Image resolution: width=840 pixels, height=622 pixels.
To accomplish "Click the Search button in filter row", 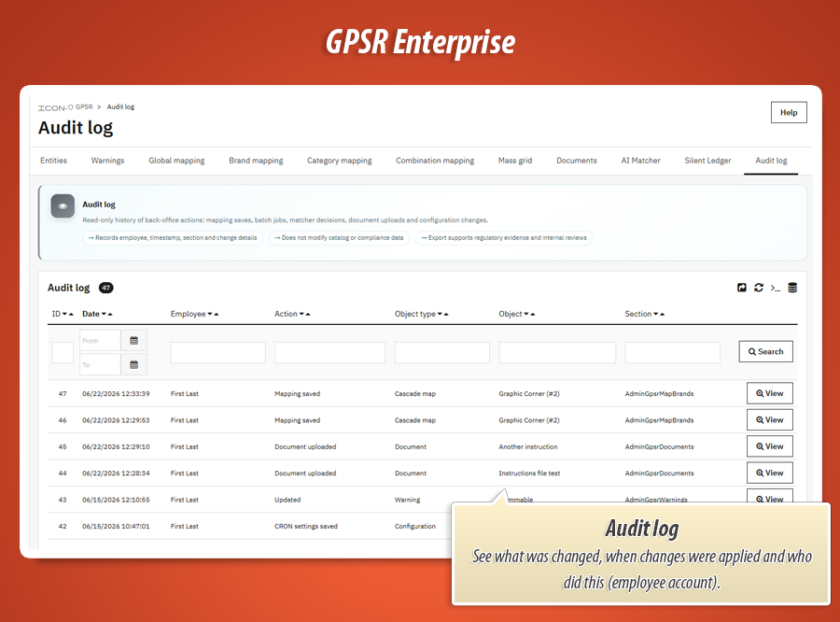I will point(765,352).
